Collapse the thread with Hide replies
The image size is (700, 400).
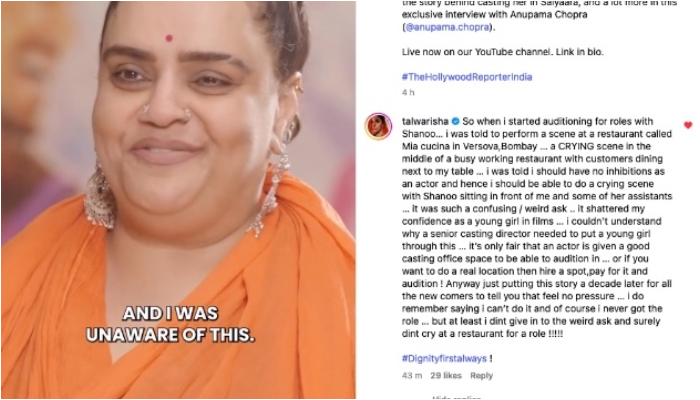[456, 397]
